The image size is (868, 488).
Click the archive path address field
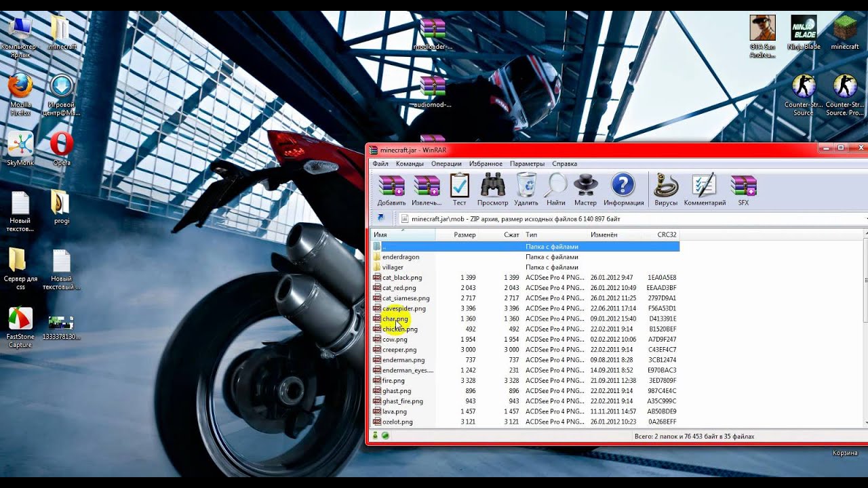632,218
